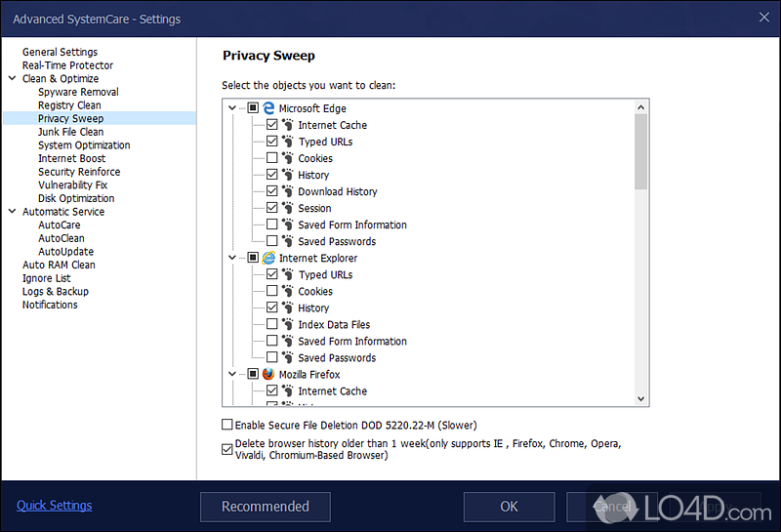Click the list scrollbar up arrow
This screenshot has height=532, width=781.
point(641,107)
